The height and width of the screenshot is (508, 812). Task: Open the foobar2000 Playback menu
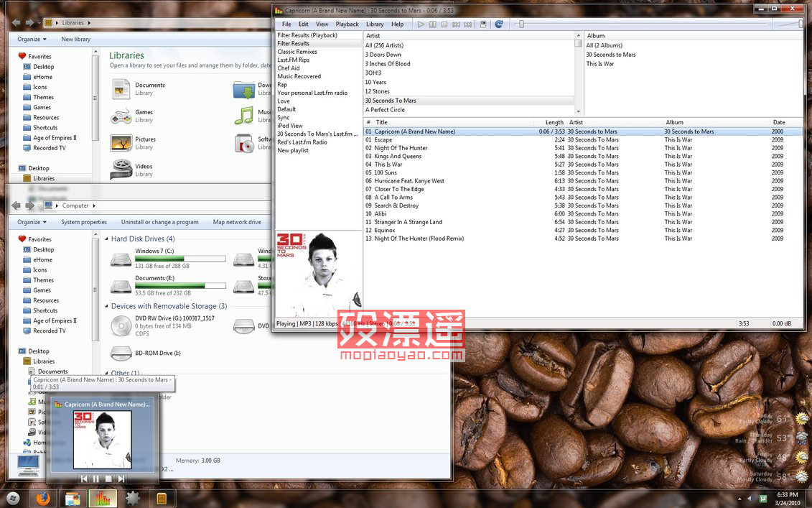pyautogui.click(x=347, y=24)
